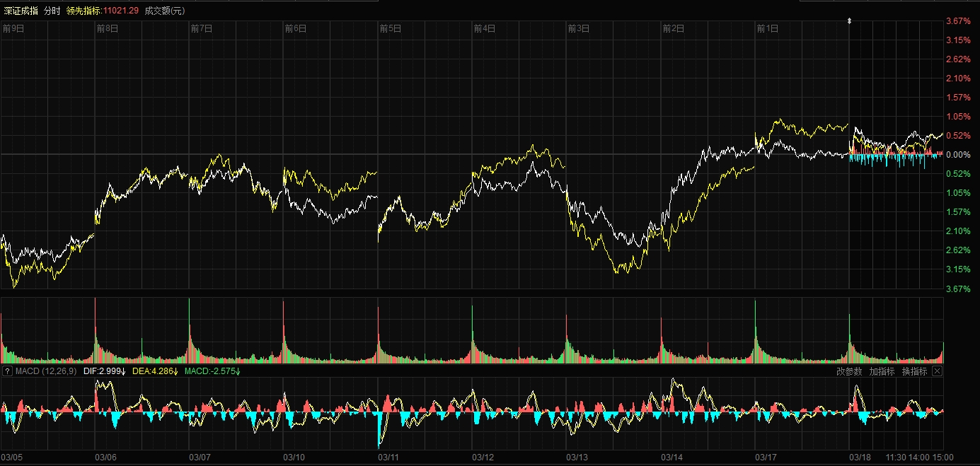Click 加指标 to add an indicator
The width and height of the screenshot is (980, 466).
click(x=882, y=371)
